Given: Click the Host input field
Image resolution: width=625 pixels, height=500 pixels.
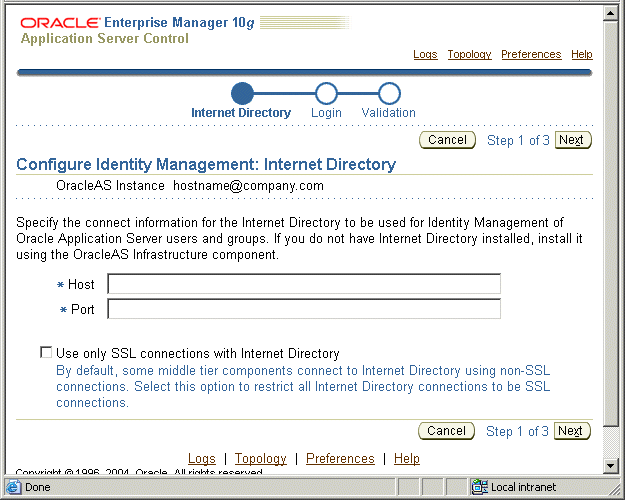Looking at the screenshot, I should [x=304, y=284].
